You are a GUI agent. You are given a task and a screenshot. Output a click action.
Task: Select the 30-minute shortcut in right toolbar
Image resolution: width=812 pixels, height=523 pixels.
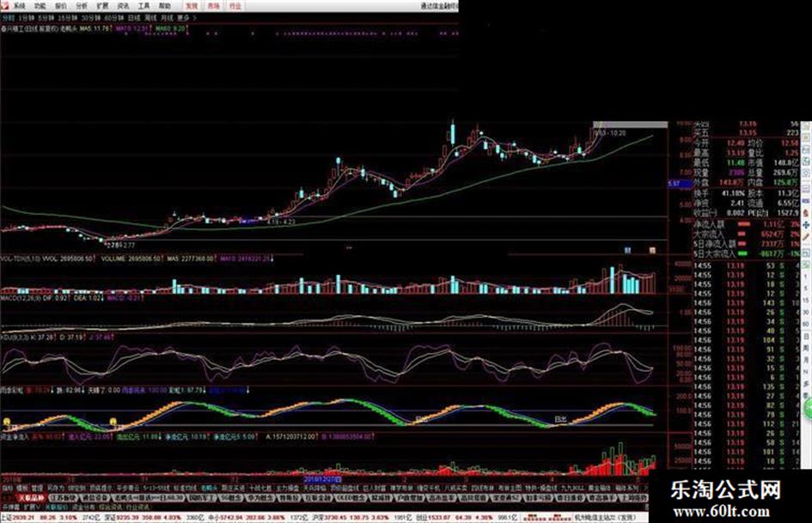pyautogui.click(x=806, y=312)
